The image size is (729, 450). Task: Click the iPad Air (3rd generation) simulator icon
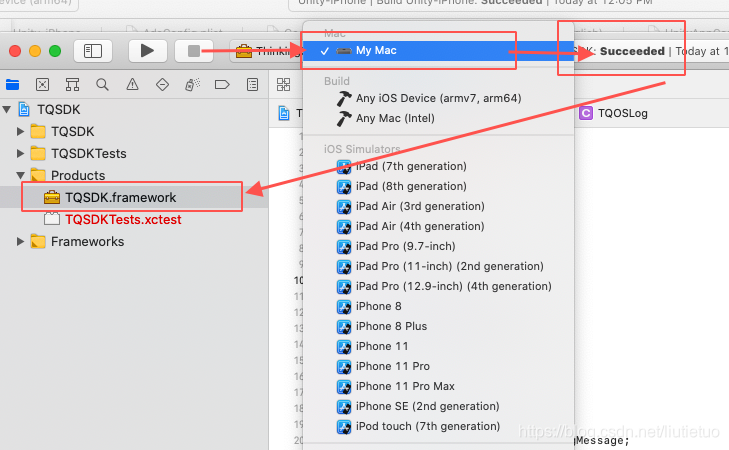tap(344, 207)
